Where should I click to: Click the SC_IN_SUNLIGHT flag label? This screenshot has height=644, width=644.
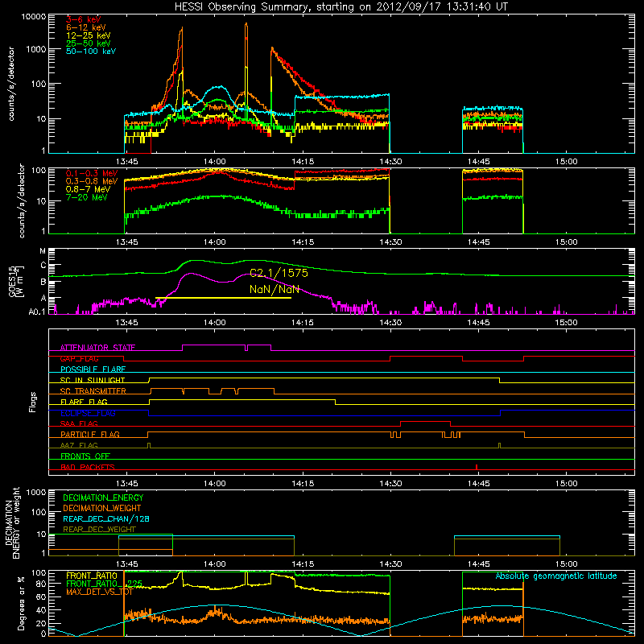coord(93,380)
